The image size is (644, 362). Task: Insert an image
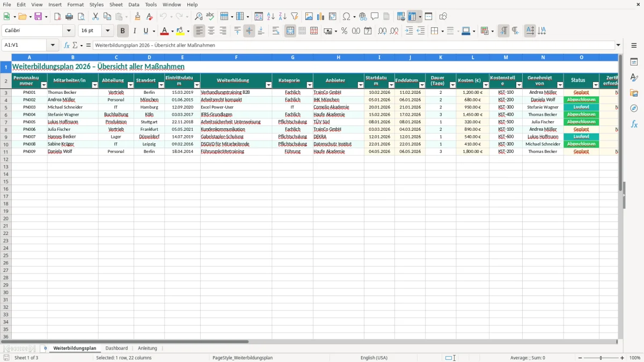(x=309, y=17)
